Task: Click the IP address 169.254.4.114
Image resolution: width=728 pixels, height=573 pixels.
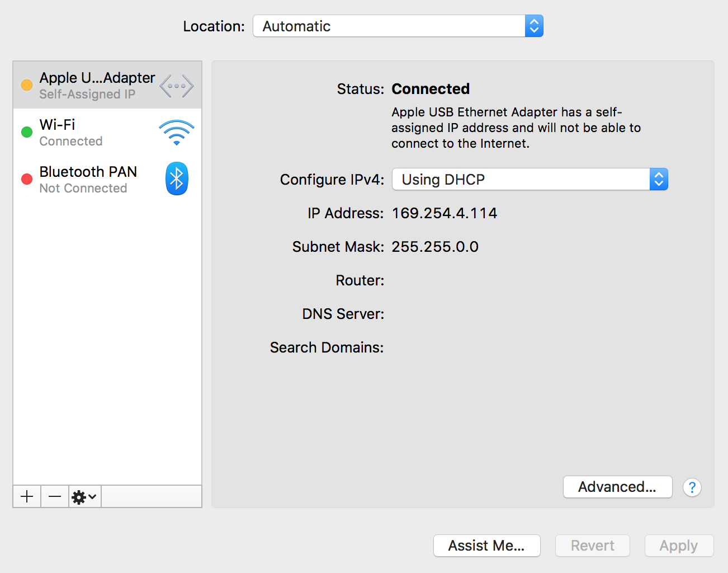Action: tap(445, 213)
